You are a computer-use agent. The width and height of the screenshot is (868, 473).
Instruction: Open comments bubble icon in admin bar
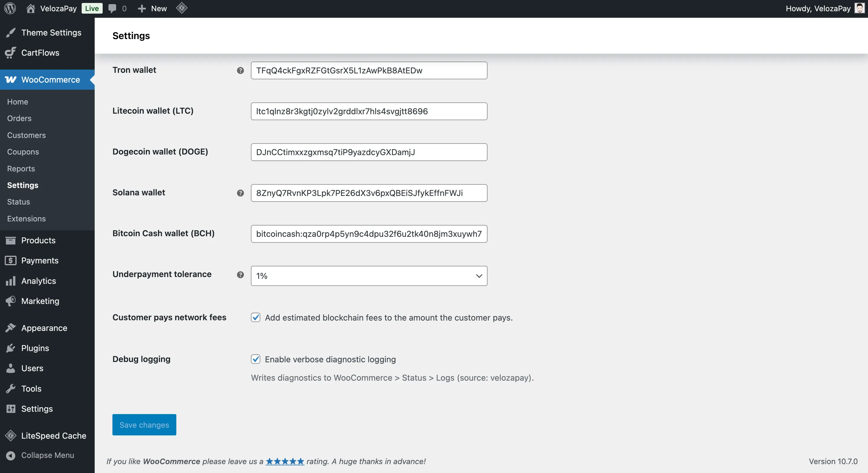coord(112,8)
